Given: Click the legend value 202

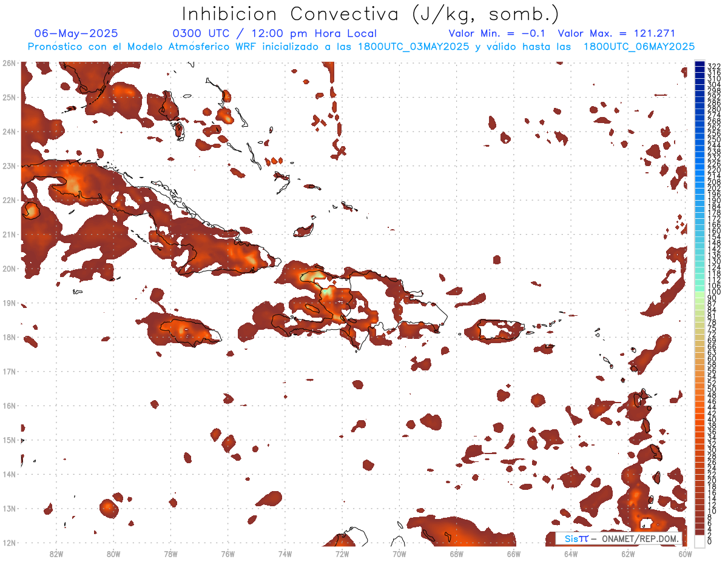Looking at the screenshot, I should [x=714, y=189].
